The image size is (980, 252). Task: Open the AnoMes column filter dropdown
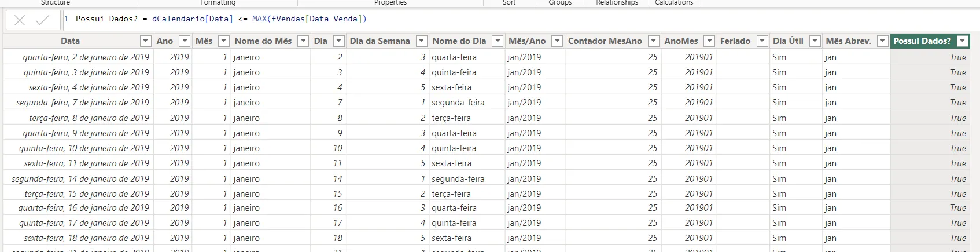coord(709,41)
